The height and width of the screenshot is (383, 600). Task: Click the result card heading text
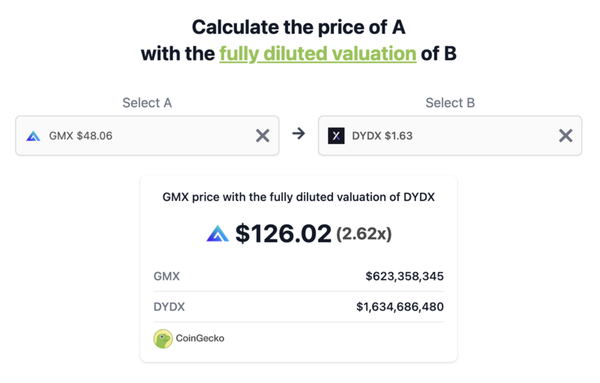coord(298,197)
